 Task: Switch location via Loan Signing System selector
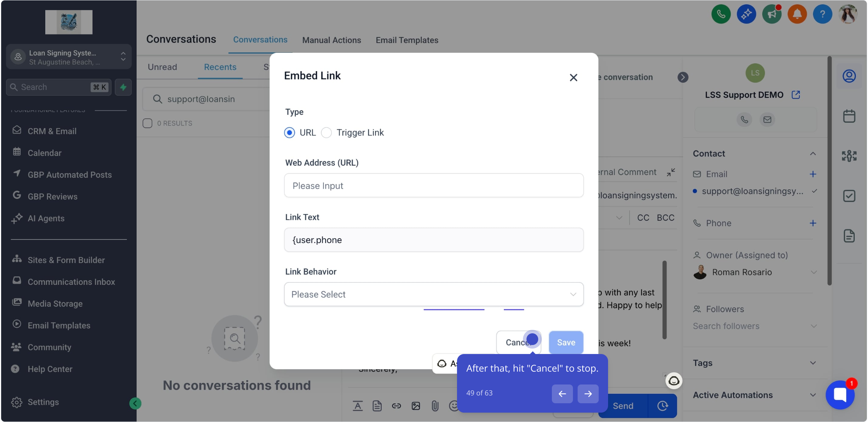click(x=69, y=57)
